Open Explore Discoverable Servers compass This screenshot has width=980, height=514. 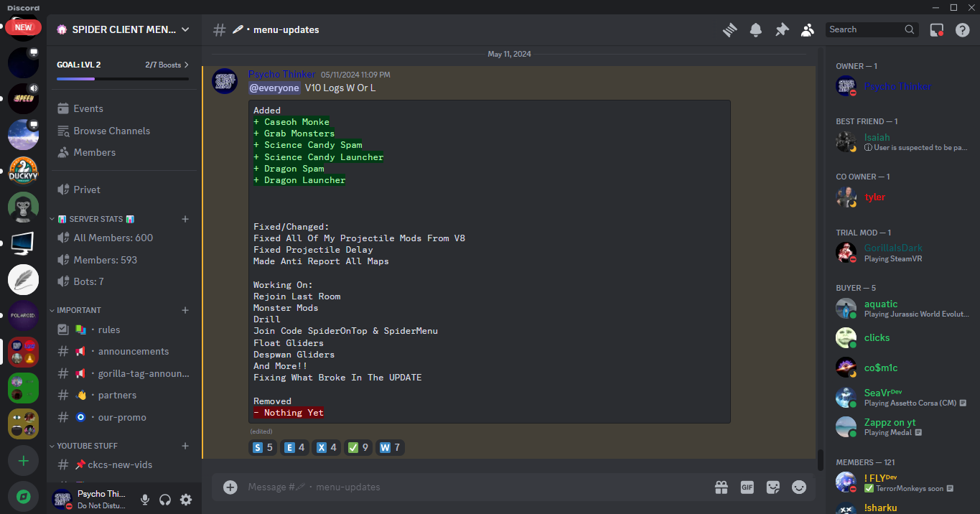coord(23,497)
